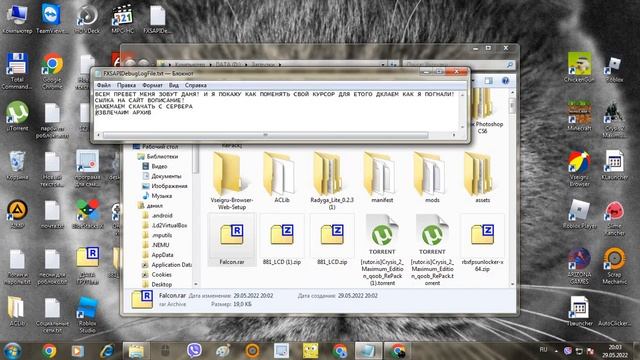This screenshot has height=360, width=640.
Task: Open the Windows Start button
Action: [x=12, y=351]
